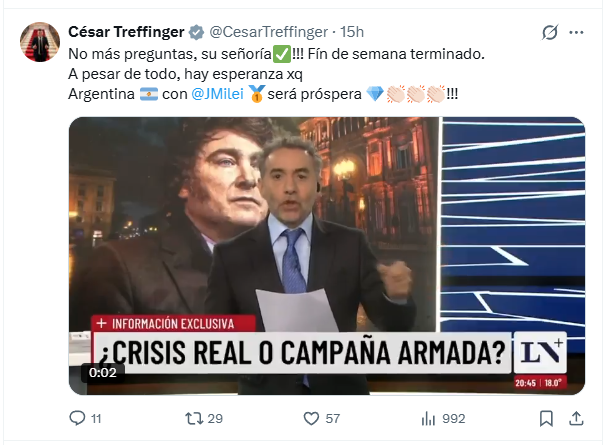Open the reply comment icon

pos(77,418)
